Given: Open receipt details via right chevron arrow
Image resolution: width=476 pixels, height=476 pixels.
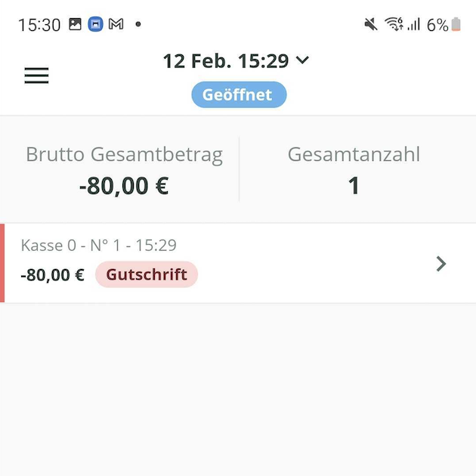Looking at the screenshot, I should coord(441,264).
